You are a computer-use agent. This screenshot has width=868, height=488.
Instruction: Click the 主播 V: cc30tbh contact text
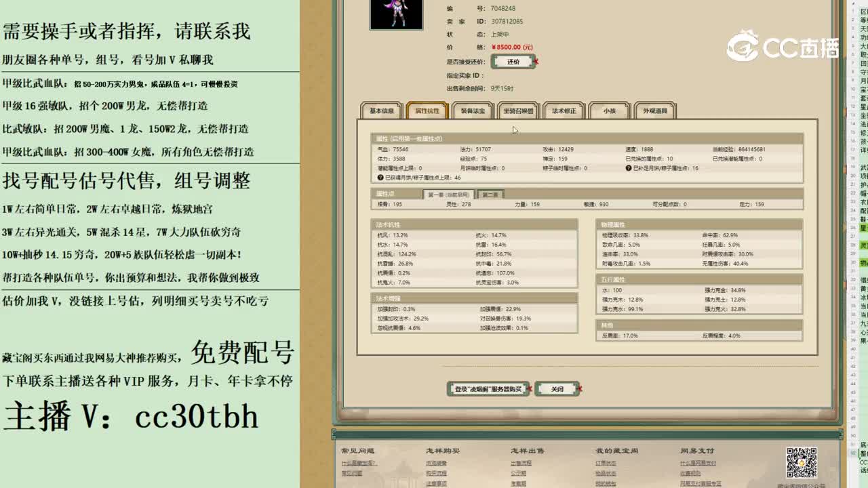tap(131, 416)
